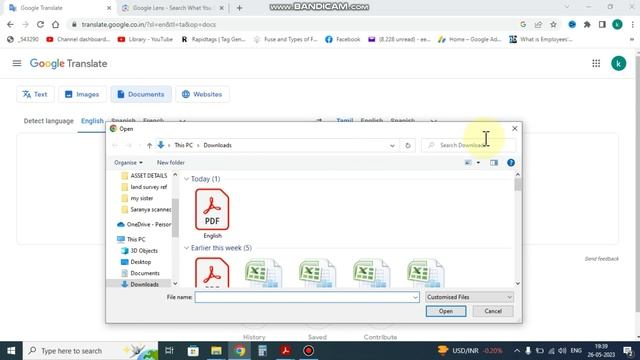Select OneDrive - Personal in navigation pane
640x360 pixels.
tap(144, 224)
